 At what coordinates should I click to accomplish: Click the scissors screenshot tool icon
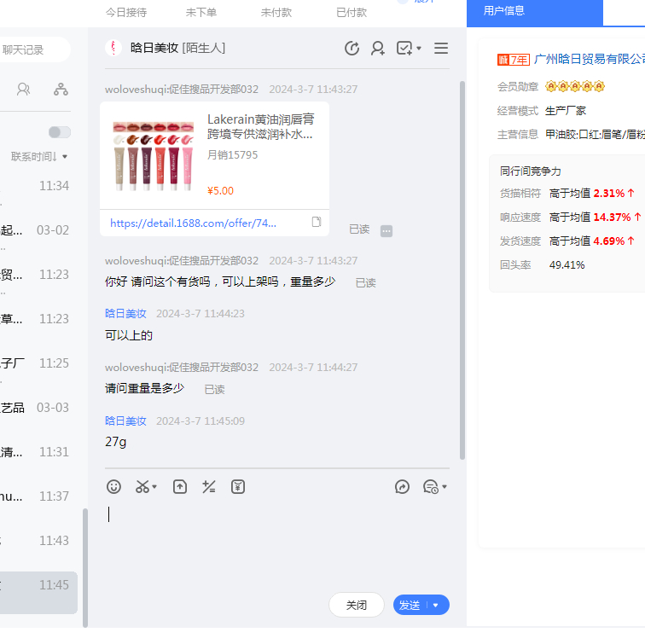(x=142, y=486)
